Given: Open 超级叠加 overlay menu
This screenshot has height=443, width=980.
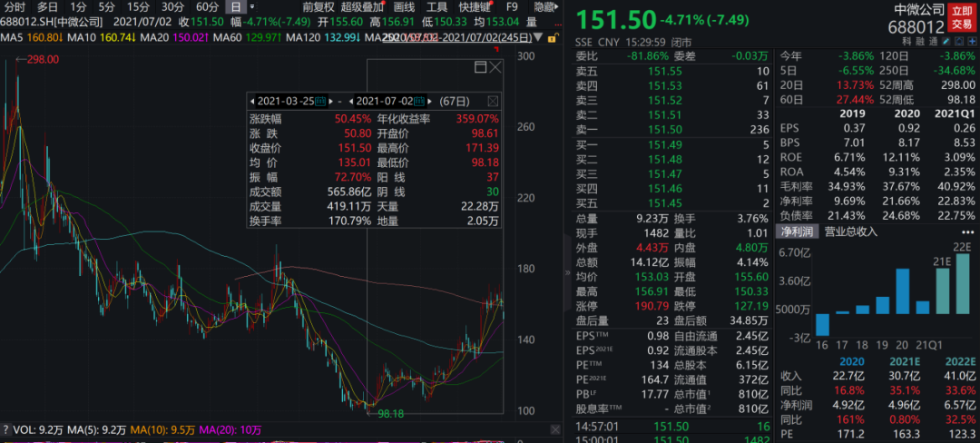Looking at the screenshot, I should click(362, 7).
